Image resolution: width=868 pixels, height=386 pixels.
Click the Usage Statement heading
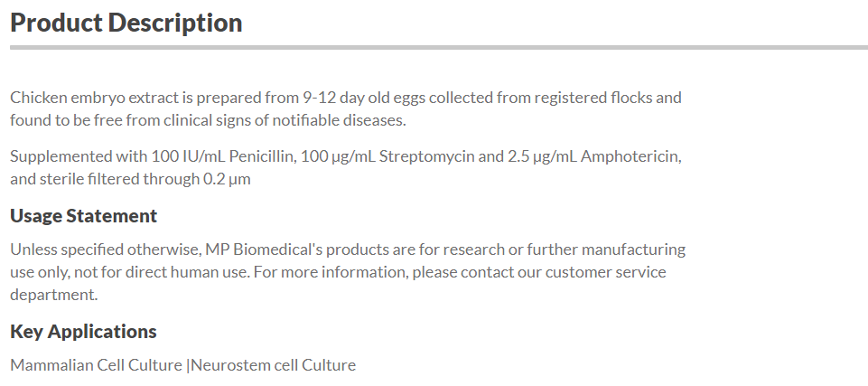84,215
